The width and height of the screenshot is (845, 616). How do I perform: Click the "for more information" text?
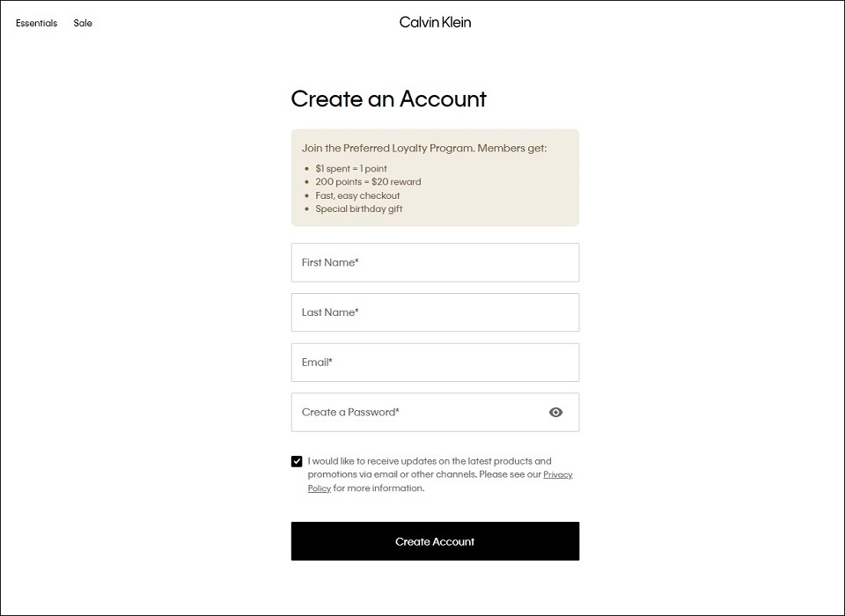378,488
